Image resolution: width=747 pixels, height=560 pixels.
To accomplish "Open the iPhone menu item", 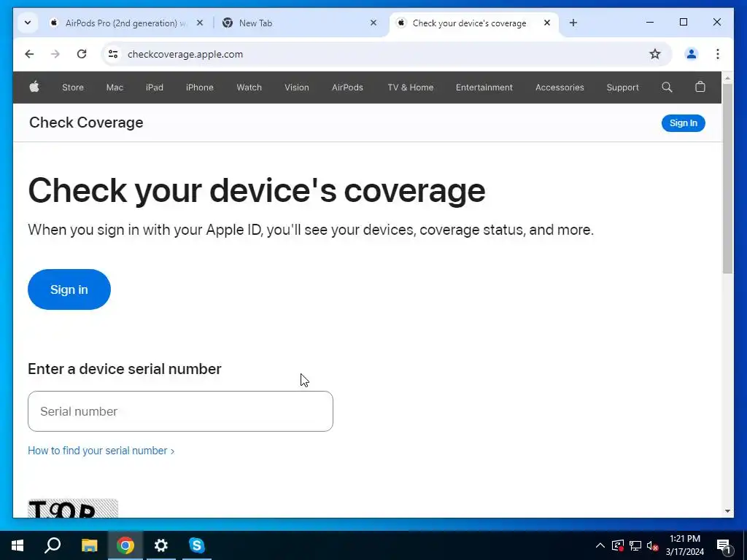I will [200, 87].
